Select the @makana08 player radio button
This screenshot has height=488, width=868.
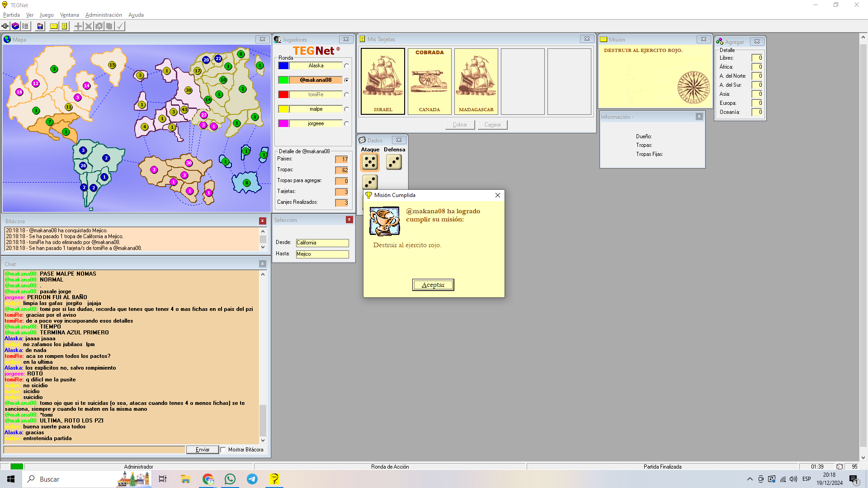[x=346, y=80]
